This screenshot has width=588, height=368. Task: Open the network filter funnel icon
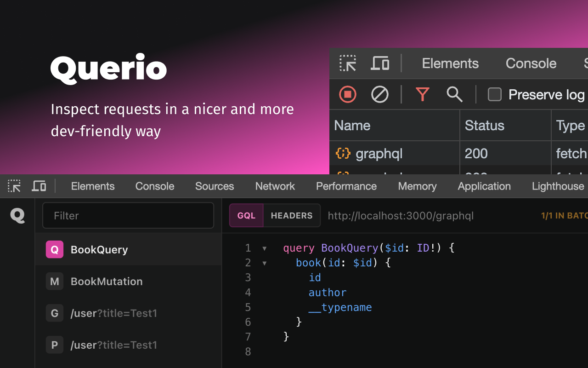coord(422,94)
